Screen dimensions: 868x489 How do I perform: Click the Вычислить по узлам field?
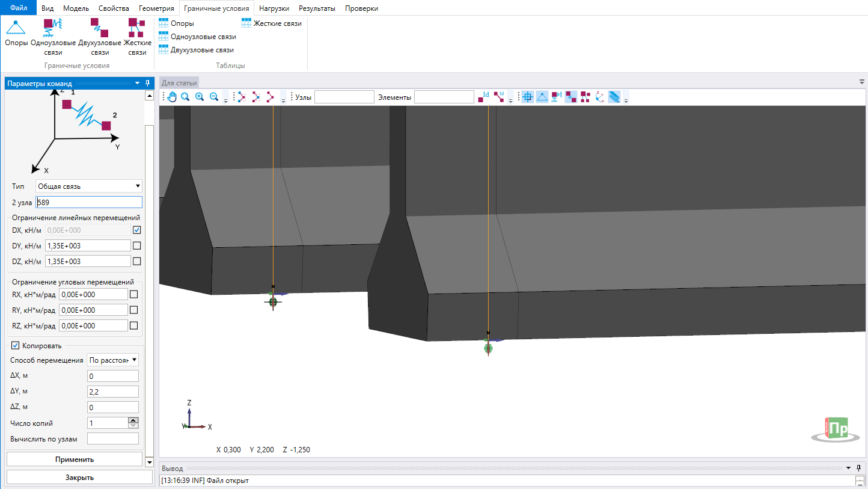pyautogui.click(x=113, y=438)
